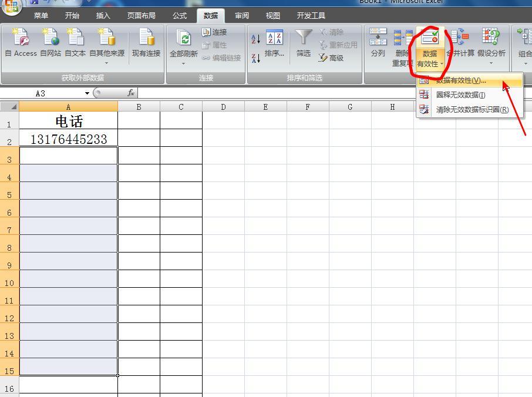Click the fx insert function icon
The image size is (532, 397).
pos(131,93)
